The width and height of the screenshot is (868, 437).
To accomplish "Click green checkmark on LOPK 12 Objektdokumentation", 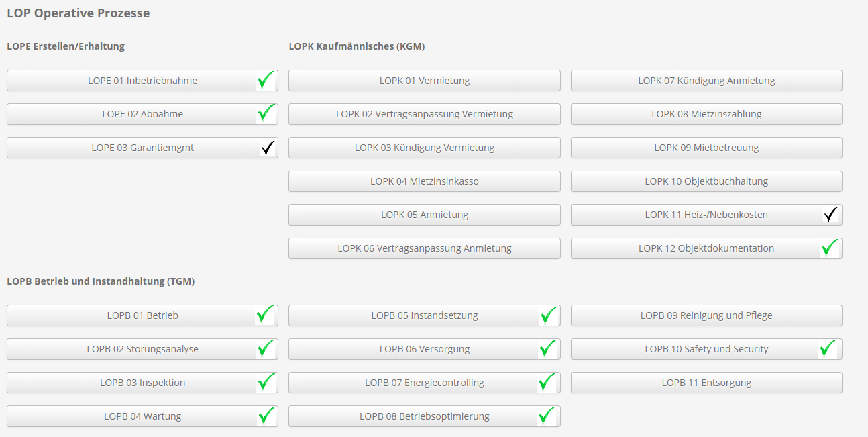I will coord(830,248).
